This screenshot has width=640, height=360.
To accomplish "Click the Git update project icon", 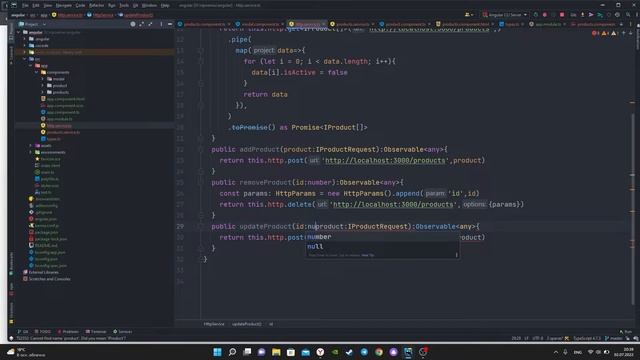I will [582, 15].
